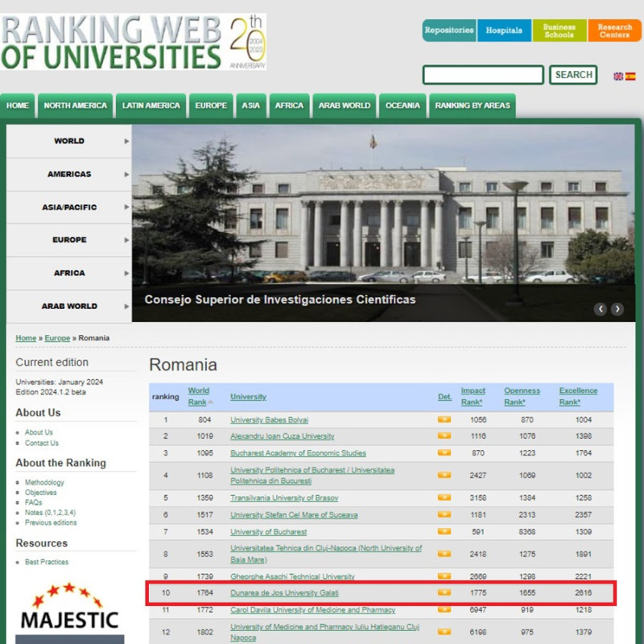This screenshot has width=644, height=644.
Task: Sort table by Openness Rank column
Action: (x=522, y=396)
